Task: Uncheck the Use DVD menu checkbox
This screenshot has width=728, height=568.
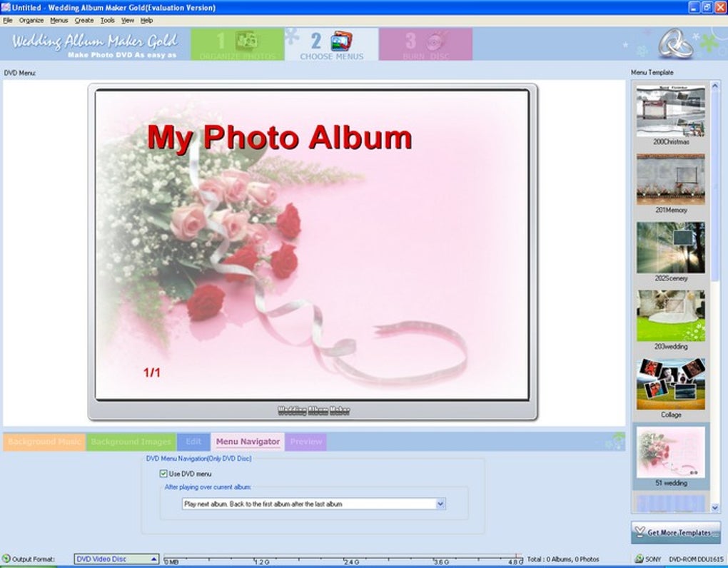Action: click(163, 474)
